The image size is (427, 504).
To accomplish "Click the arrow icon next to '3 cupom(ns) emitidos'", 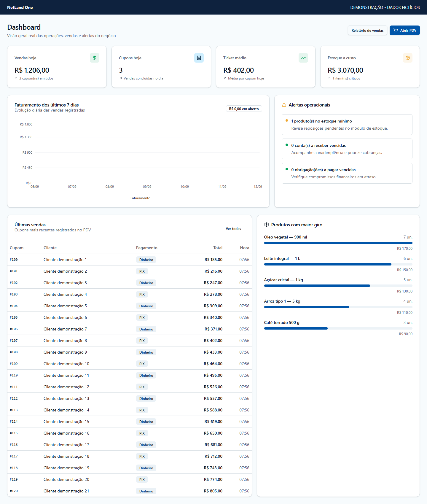I will pyautogui.click(x=16, y=78).
